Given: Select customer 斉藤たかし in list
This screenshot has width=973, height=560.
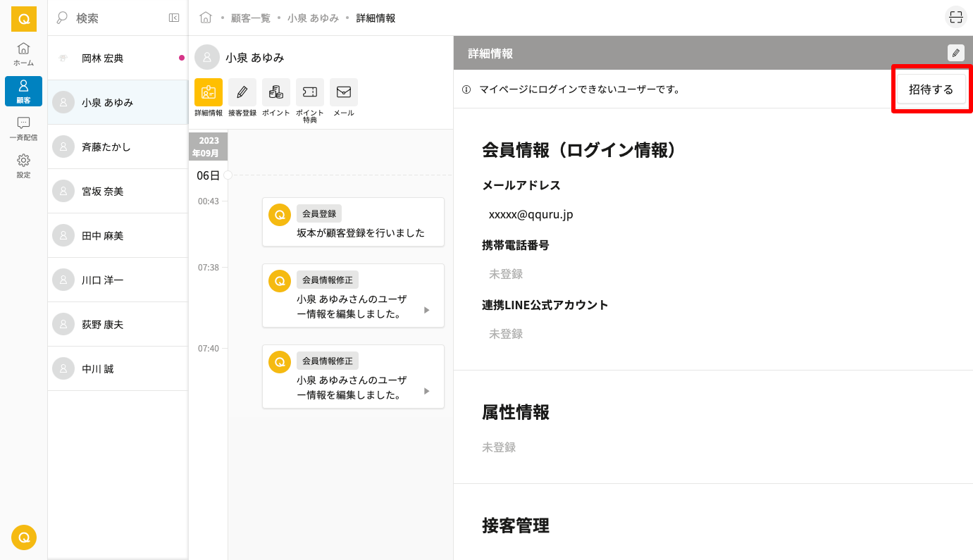Looking at the screenshot, I should click(106, 147).
